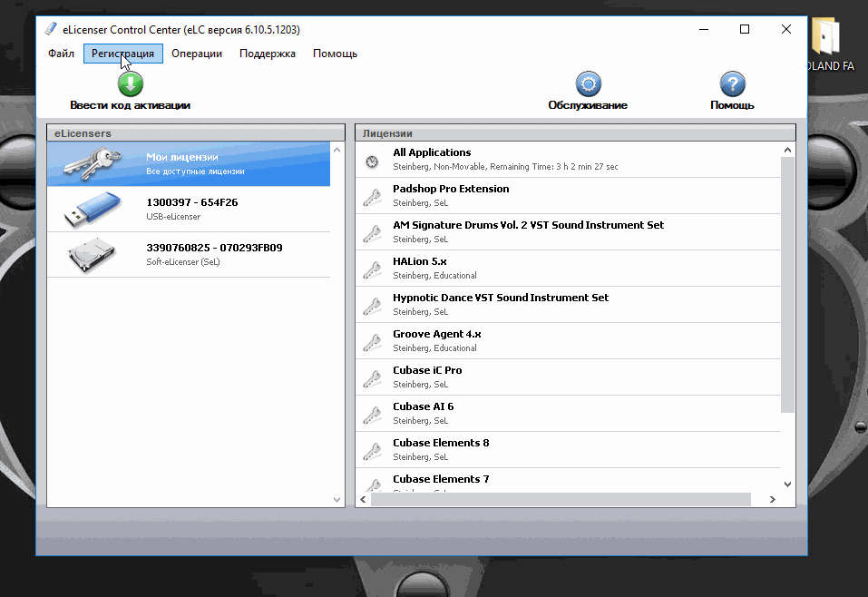Select Hypnotic Dance VST Sound Instrument Set name
This screenshot has height=597, width=868.
[501, 298]
